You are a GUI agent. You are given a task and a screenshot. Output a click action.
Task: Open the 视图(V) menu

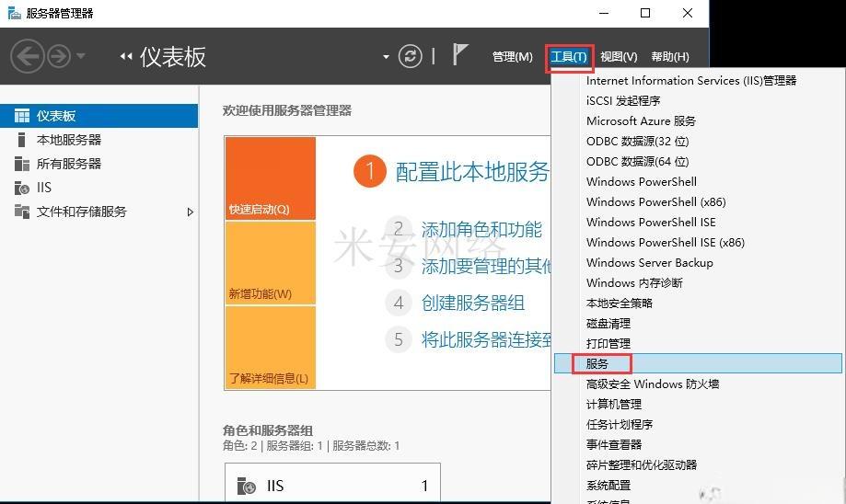click(619, 57)
